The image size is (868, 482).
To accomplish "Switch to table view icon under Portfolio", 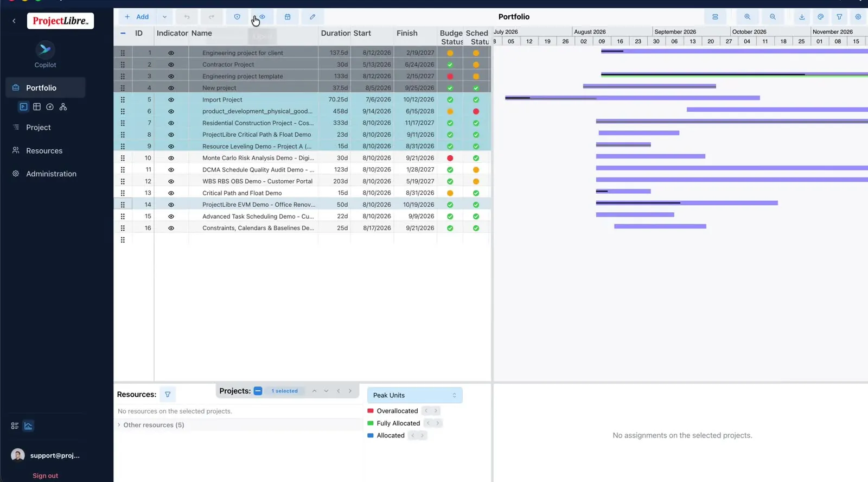I will pyautogui.click(x=37, y=107).
